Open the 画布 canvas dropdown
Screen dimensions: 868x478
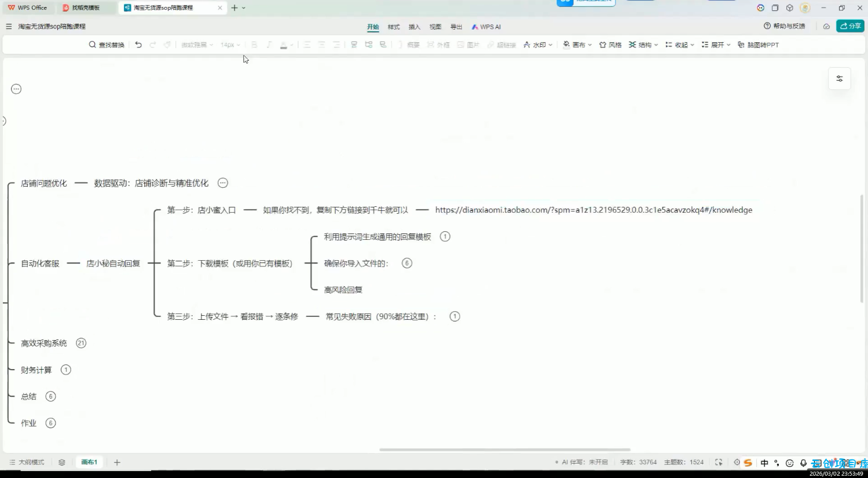[x=577, y=45]
